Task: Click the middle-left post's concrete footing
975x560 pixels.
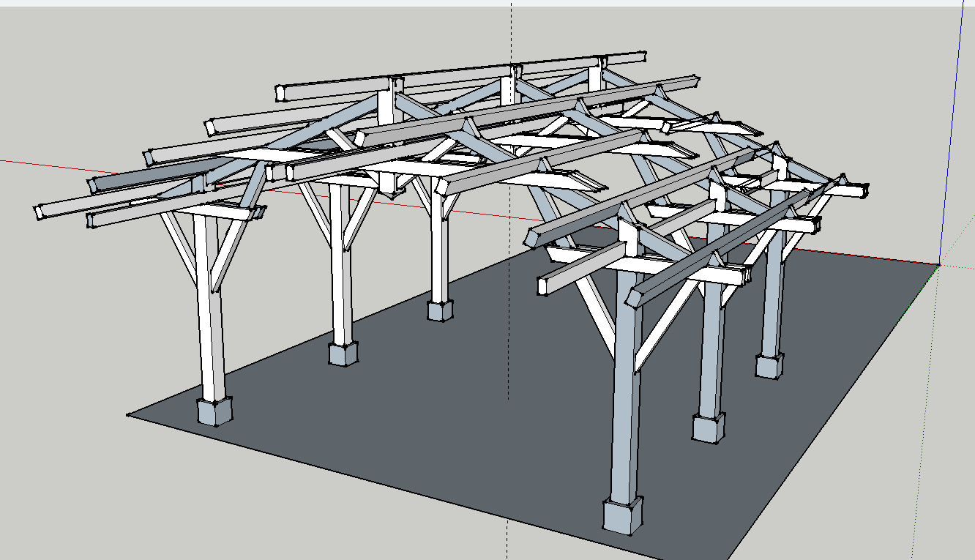Action: 343,354
